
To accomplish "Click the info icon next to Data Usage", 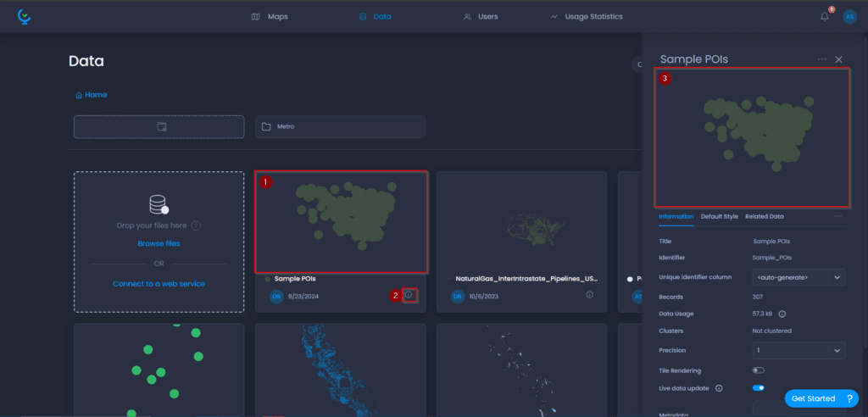I will point(782,314).
